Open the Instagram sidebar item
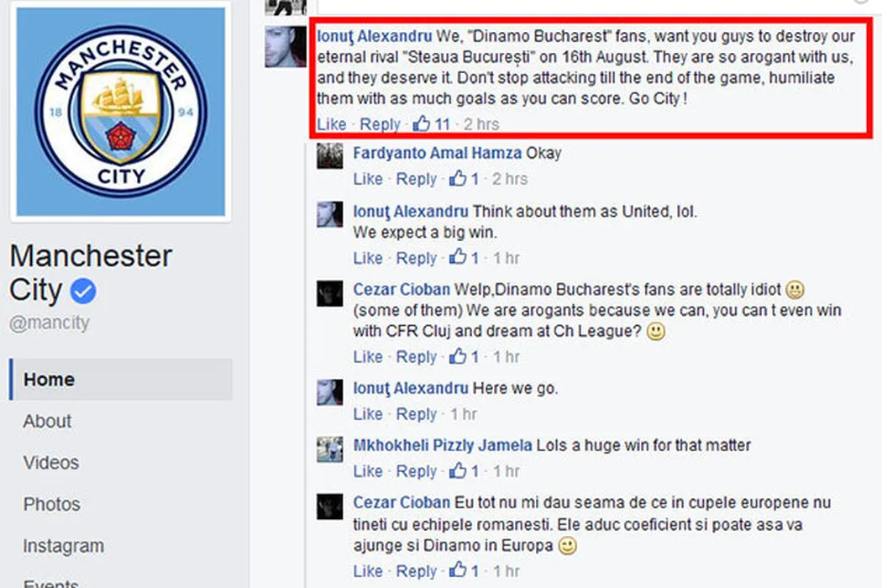 tap(64, 546)
